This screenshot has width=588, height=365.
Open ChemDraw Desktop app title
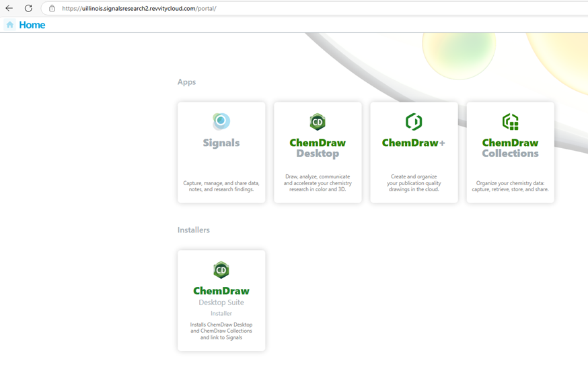[318, 148]
